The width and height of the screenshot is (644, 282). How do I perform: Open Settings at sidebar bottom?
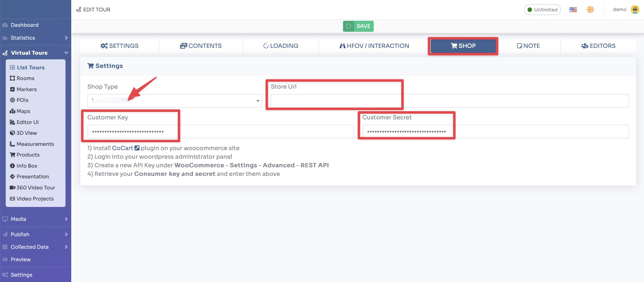(21, 275)
